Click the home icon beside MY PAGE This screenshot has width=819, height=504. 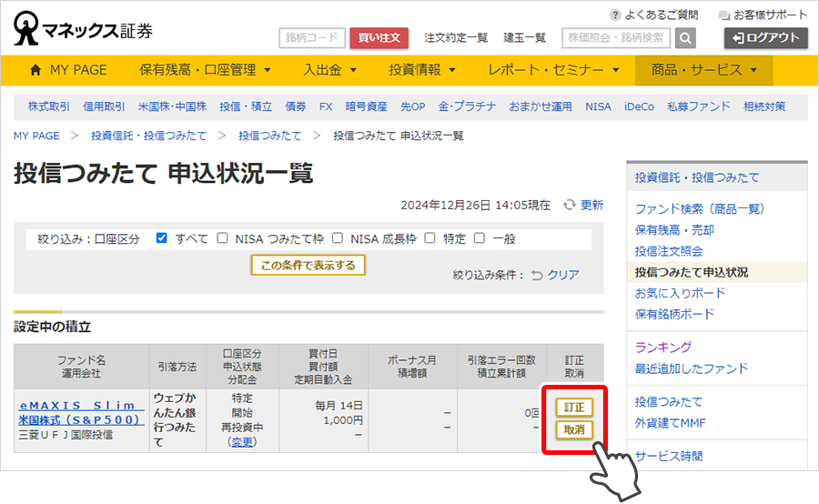[35, 70]
